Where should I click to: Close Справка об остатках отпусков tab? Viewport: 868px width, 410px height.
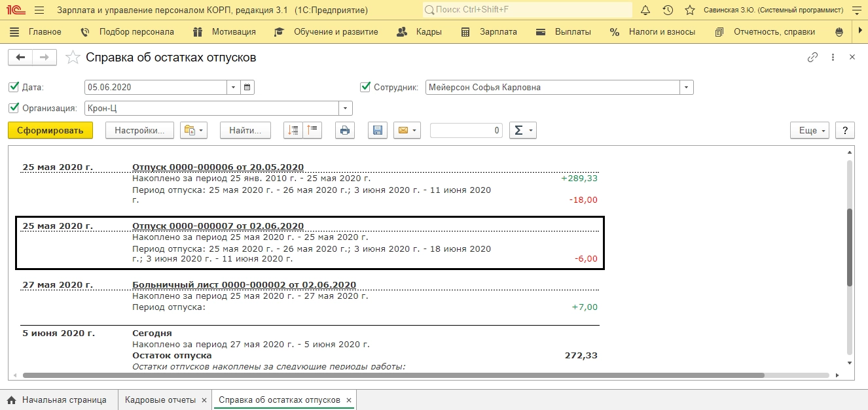pos(349,400)
